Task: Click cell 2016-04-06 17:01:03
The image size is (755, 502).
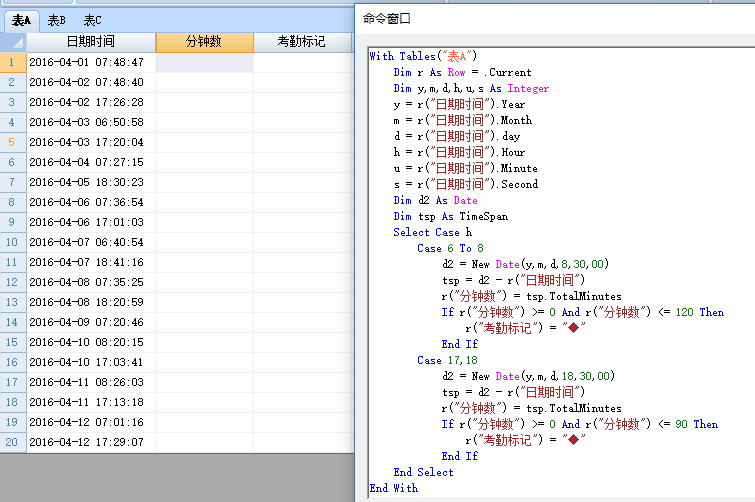Action: click(x=91, y=222)
